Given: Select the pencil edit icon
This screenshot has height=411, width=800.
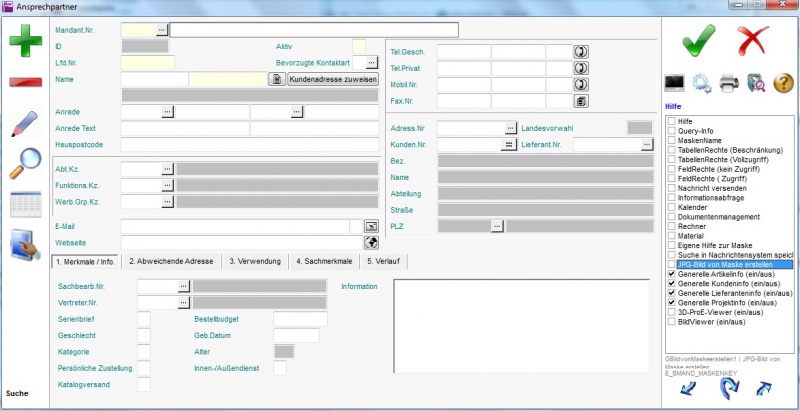Looking at the screenshot, I should [x=25, y=123].
